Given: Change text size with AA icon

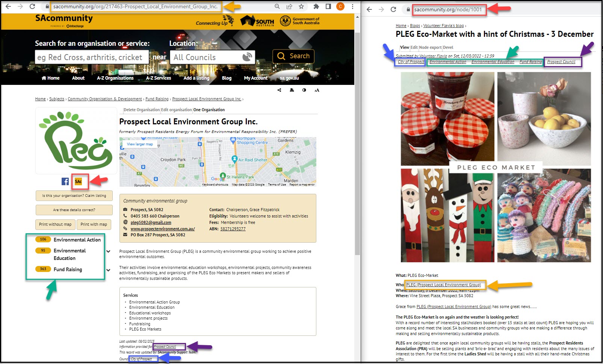Looking at the screenshot, I should (x=317, y=90).
